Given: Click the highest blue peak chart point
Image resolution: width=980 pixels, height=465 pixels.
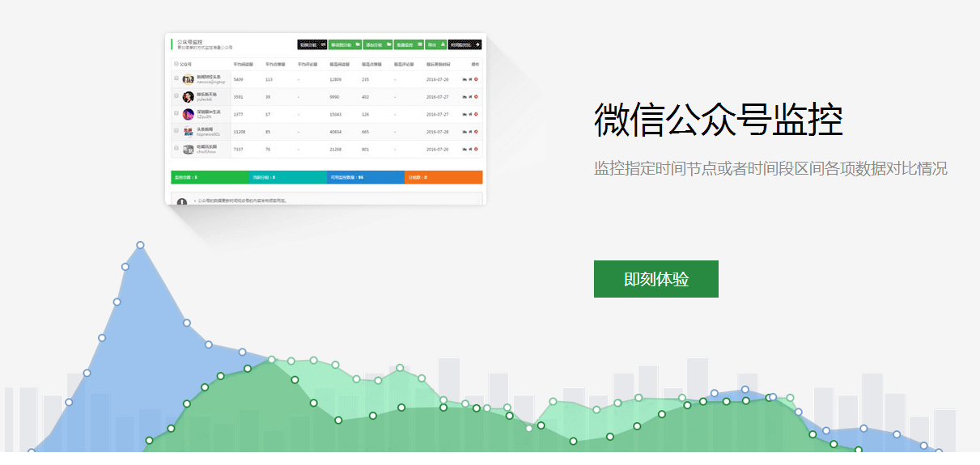Looking at the screenshot, I should pos(140,245).
